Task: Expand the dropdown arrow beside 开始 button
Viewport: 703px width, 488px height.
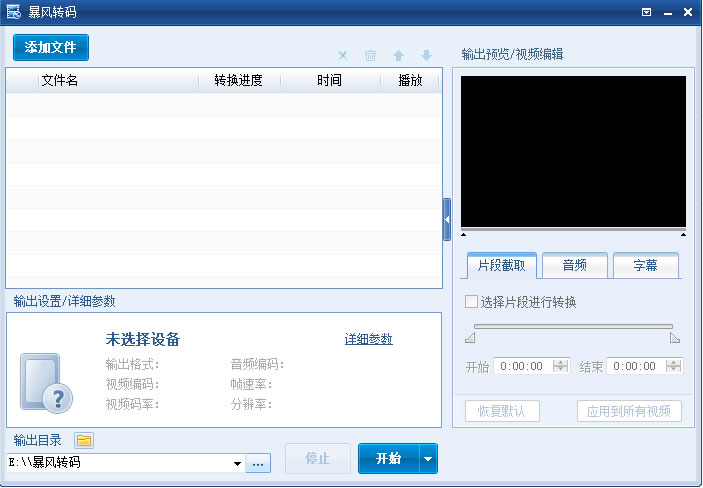Action: coord(428,458)
